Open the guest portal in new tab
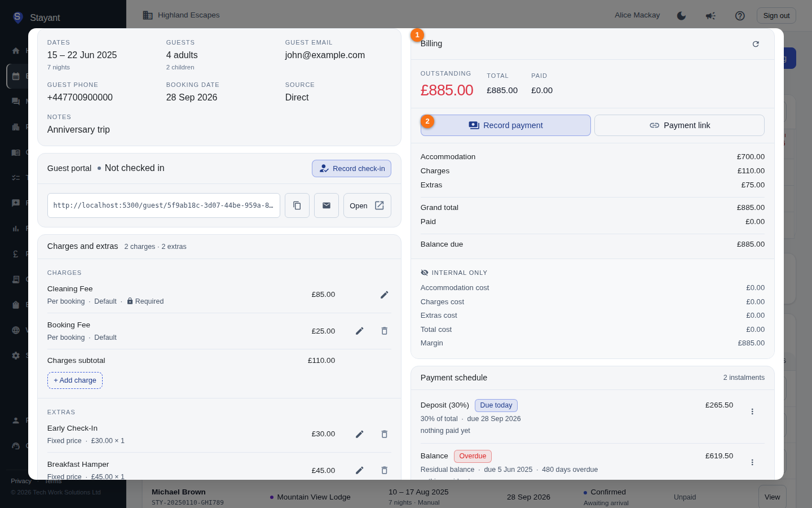 pyautogui.click(x=367, y=205)
